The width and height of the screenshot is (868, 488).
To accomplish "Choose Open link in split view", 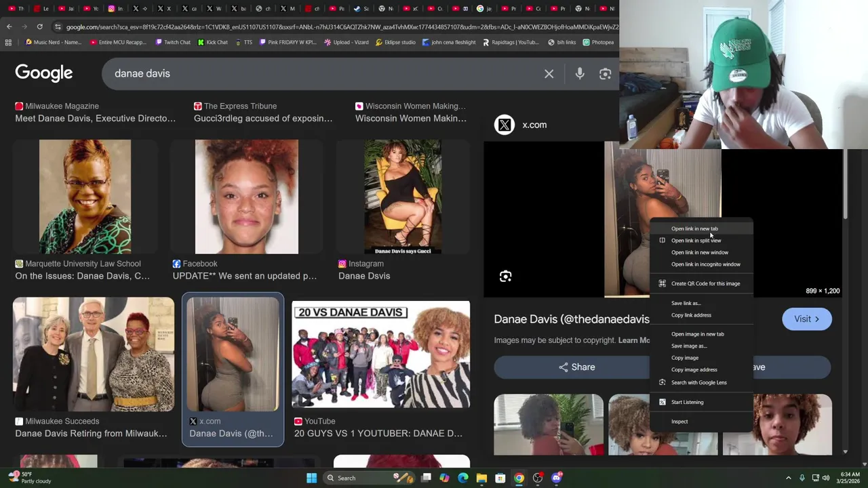I will pos(701,241).
